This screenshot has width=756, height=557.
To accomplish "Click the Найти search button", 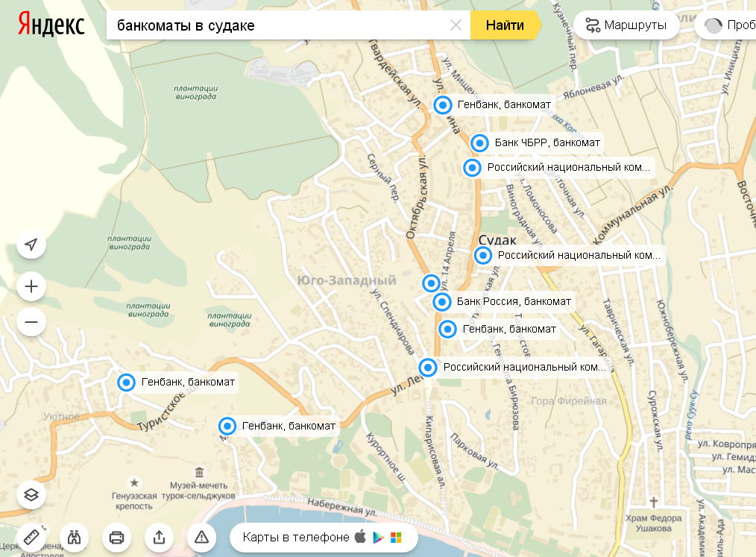I will pyautogui.click(x=505, y=25).
